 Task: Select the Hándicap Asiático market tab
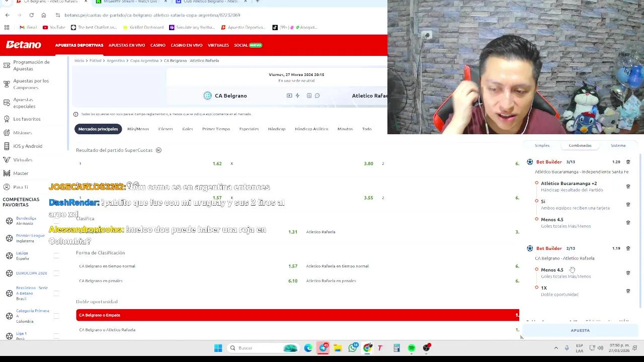tap(311, 129)
